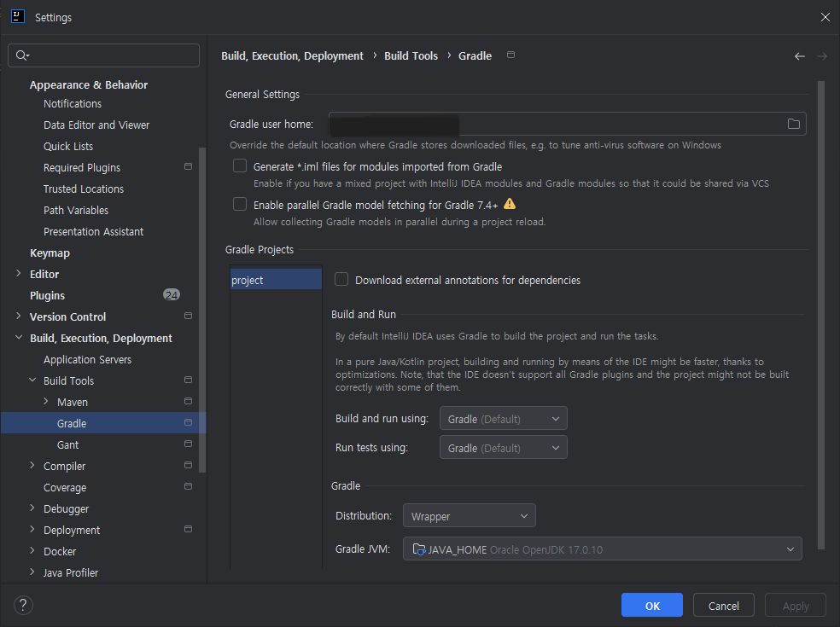Click the forward navigation arrow
This screenshot has height=627, width=840.
coord(822,56)
